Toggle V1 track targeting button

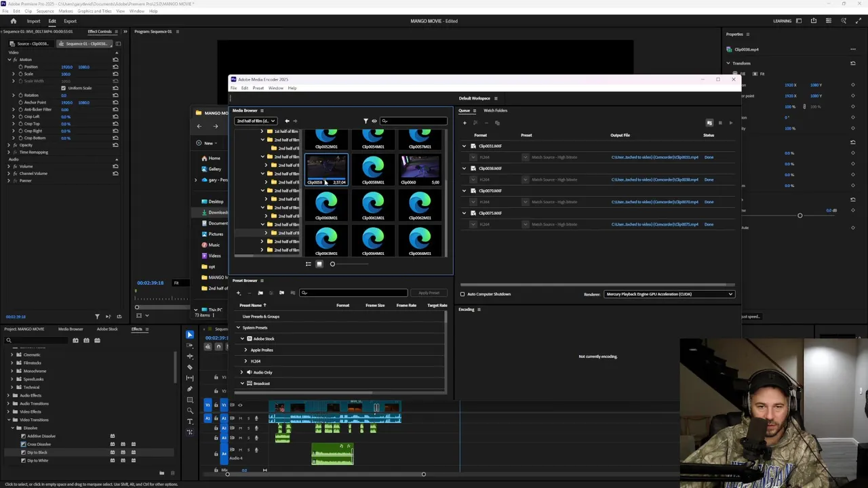[224, 405]
